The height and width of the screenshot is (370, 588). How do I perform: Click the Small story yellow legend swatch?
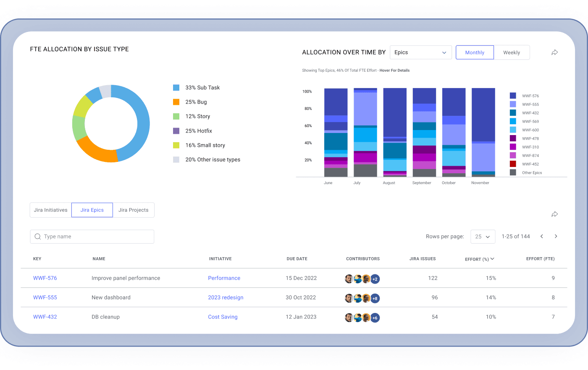pos(176,145)
